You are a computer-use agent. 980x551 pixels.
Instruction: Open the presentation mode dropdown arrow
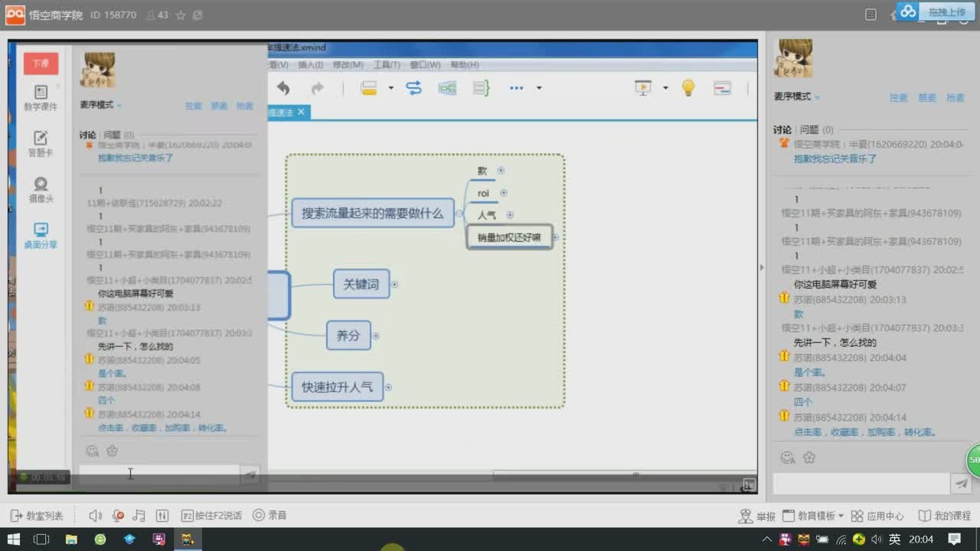click(665, 88)
